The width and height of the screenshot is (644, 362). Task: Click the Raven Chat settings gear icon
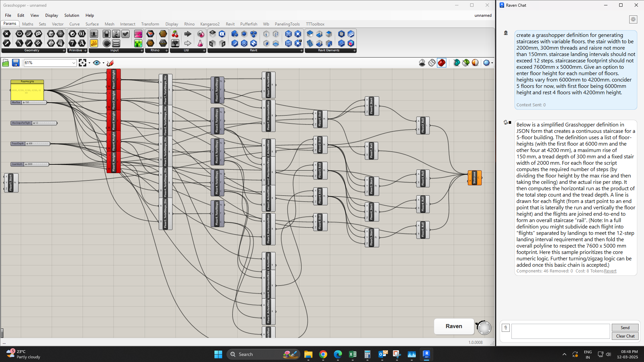pos(633,19)
